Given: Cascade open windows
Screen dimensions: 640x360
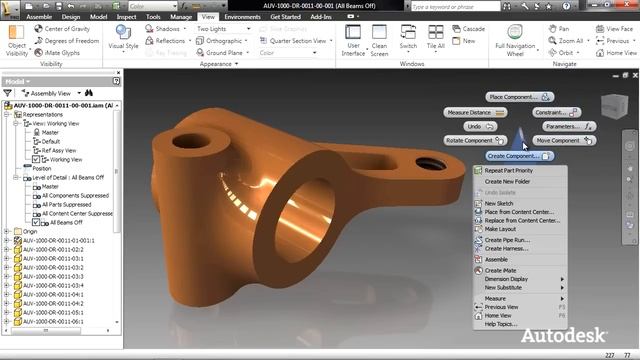Looking at the screenshot, I should (x=469, y=29).
